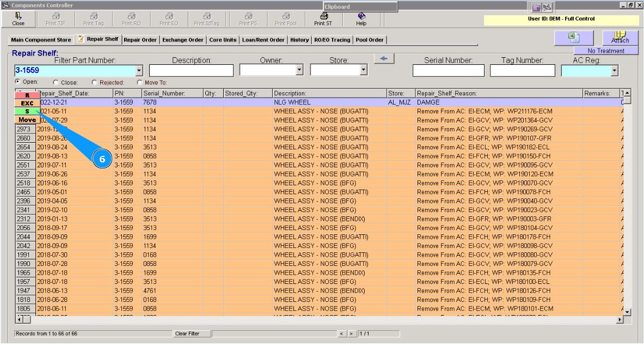
Task: Switch to Main Component Store tab
Action: (41, 40)
